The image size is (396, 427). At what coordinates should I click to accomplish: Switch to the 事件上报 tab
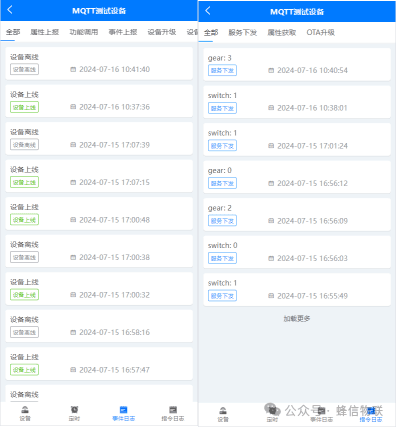[x=123, y=32]
